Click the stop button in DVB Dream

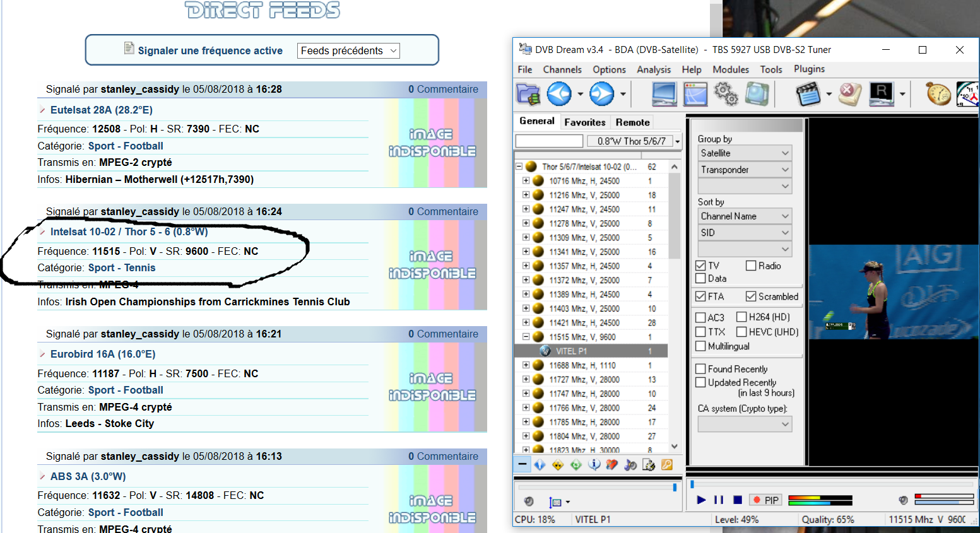click(737, 500)
